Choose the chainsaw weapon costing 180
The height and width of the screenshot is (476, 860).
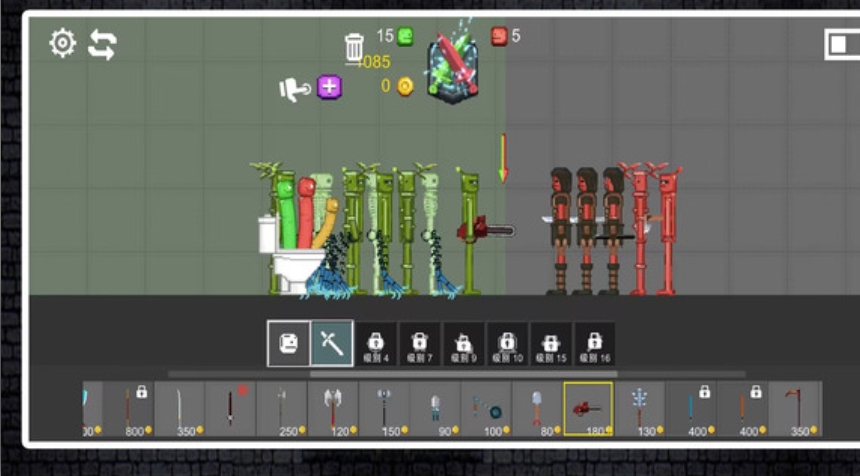(589, 409)
